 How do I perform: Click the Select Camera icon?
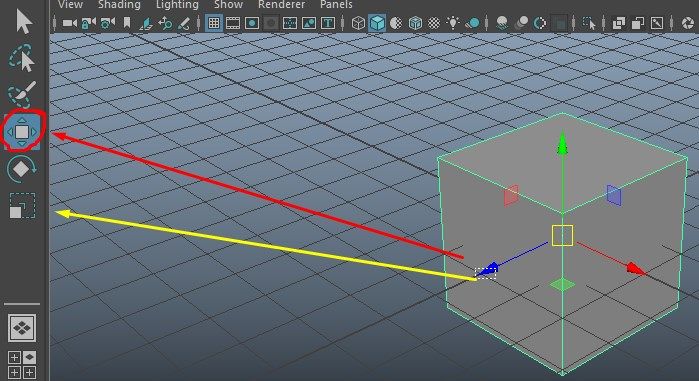point(69,23)
